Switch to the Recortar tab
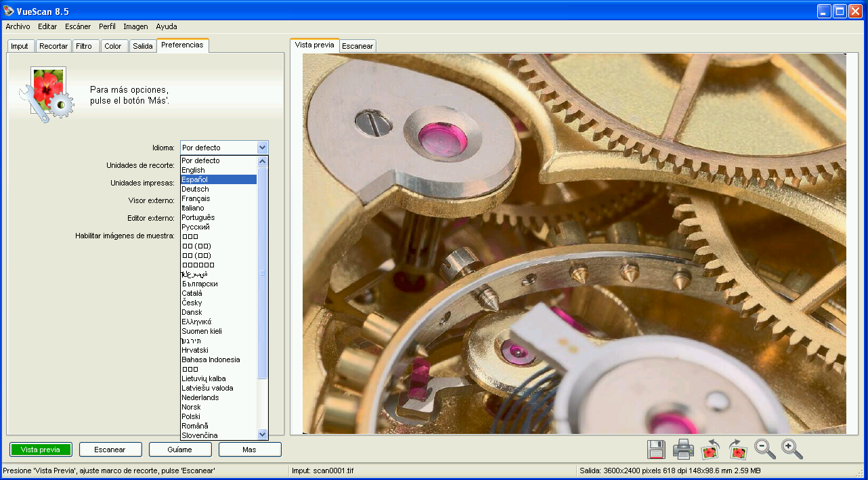The width and height of the screenshot is (868, 480). click(53, 46)
